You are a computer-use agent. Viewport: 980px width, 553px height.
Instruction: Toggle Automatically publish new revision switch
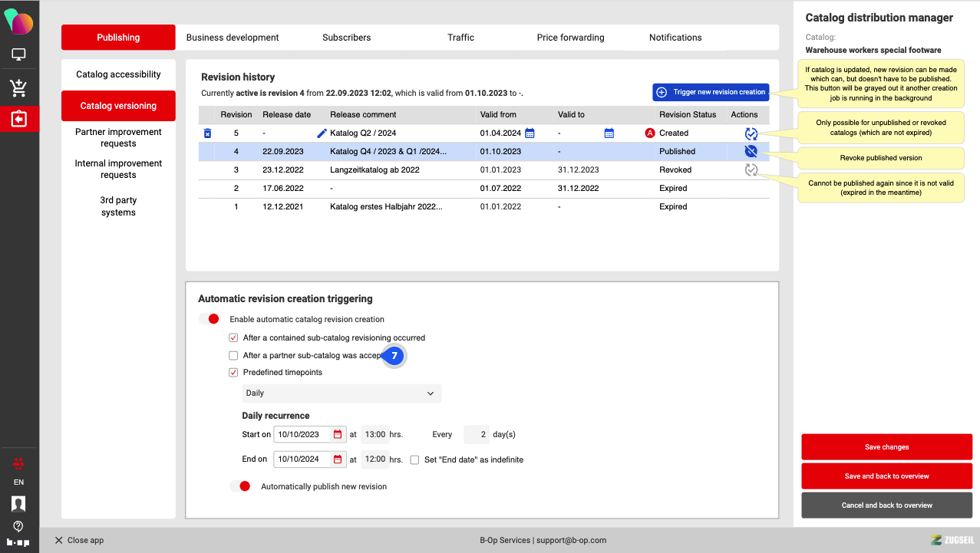[240, 486]
